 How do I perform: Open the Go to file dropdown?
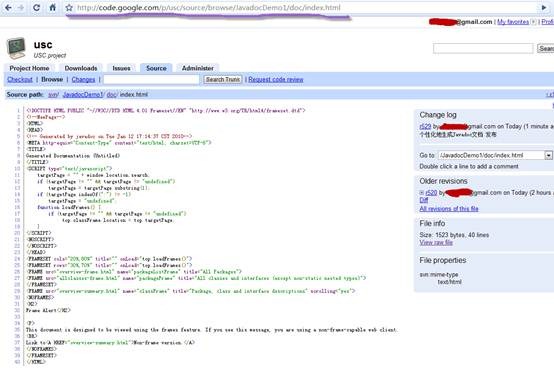click(548, 155)
